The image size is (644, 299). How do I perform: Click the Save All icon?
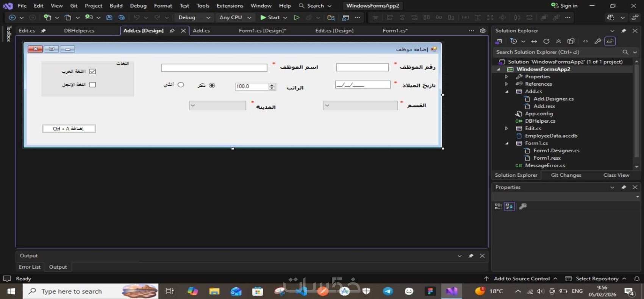[x=122, y=17]
